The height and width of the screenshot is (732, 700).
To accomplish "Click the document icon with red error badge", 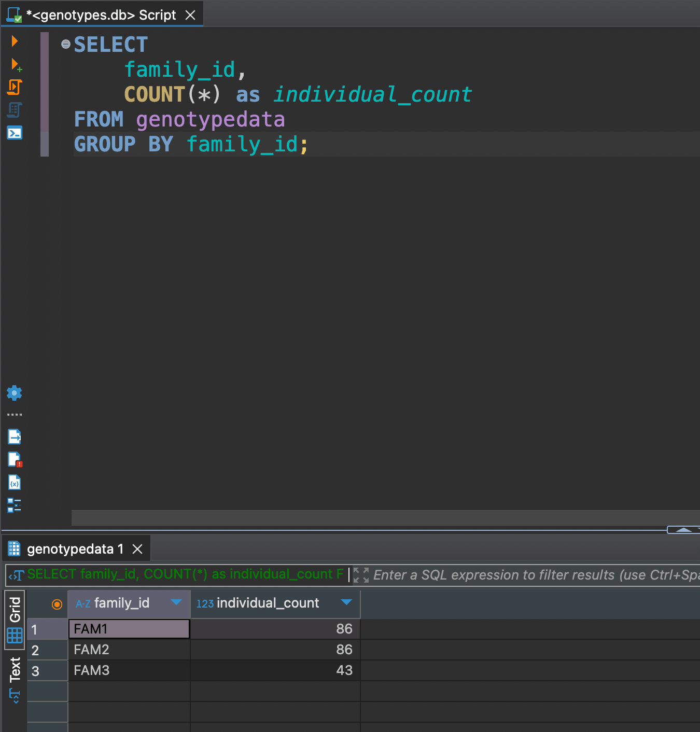I will 14,459.
